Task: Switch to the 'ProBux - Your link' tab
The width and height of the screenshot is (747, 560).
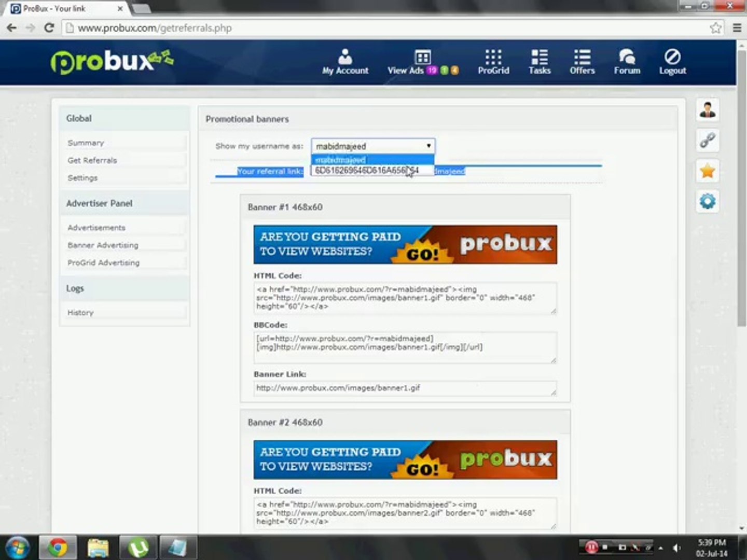Action: [x=67, y=9]
